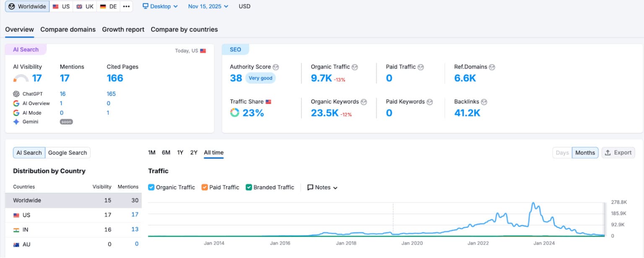Viewport: 644px width, 258px height.
Task: Toggle the Paid Traffic checkbox
Action: [x=205, y=187]
